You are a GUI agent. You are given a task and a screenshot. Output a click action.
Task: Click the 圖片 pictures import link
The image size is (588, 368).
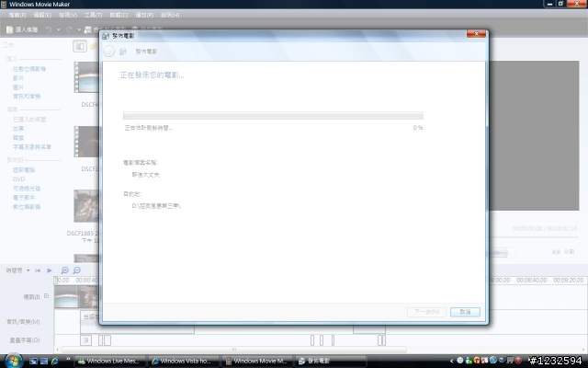click(x=18, y=87)
